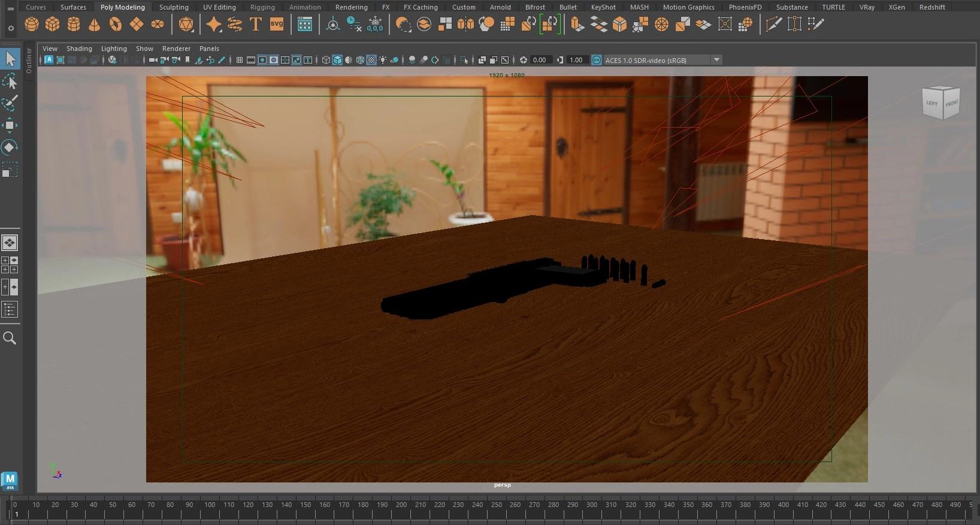Click the viewport gamma value field
980x525 pixels.
[x=576, y=60]
